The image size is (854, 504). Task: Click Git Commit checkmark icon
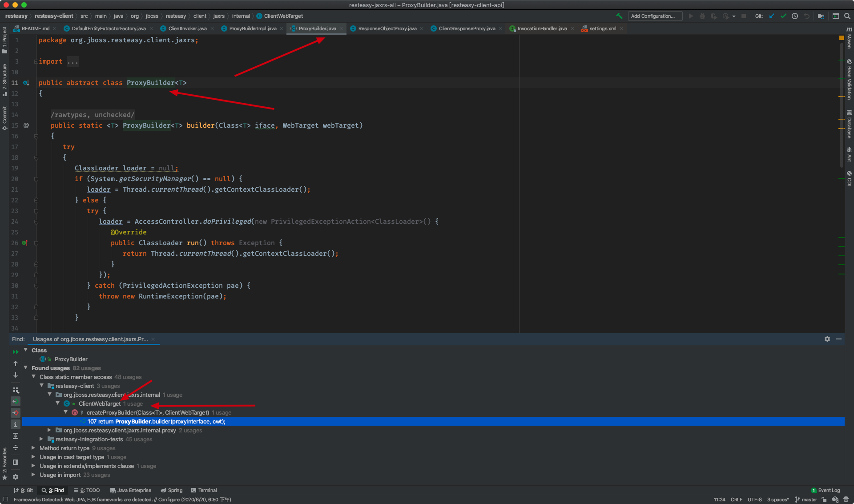(783, 16)
